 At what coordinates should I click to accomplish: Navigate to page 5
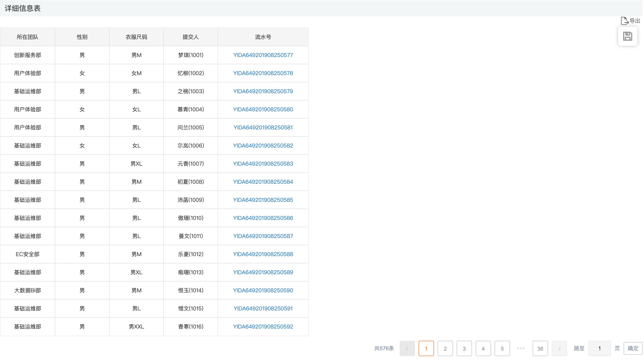pyautogui.click(x=502, y=348)
